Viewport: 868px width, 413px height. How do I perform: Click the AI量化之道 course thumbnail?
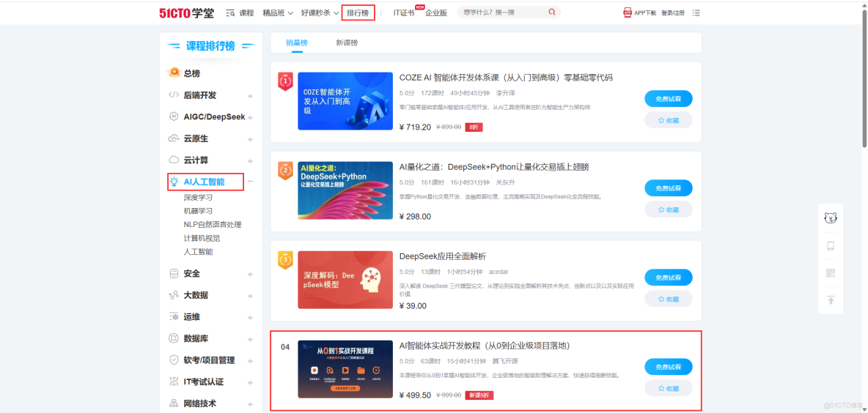[x=346, y=190]
